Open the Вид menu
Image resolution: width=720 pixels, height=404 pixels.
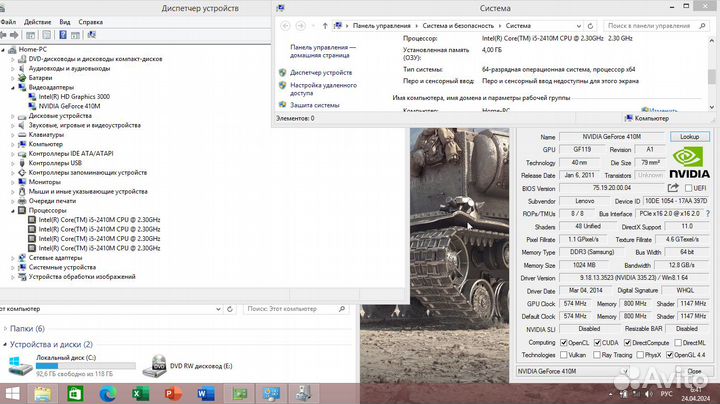[65, 22]
